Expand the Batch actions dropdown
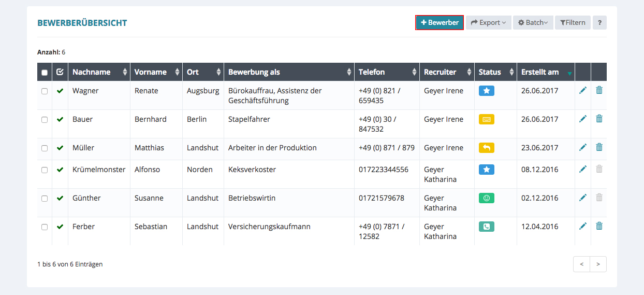 tap(533, 23)
